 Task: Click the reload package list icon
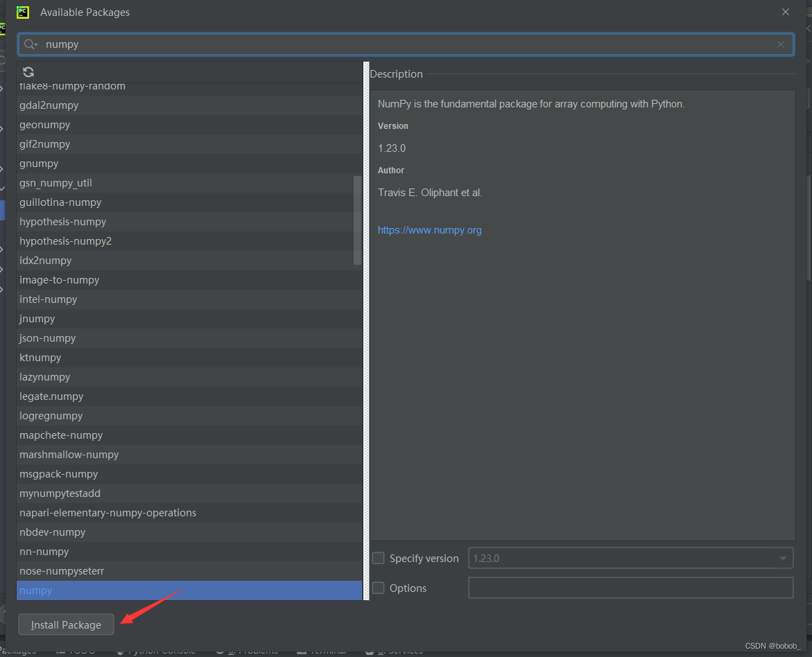(x=28, y=72)
